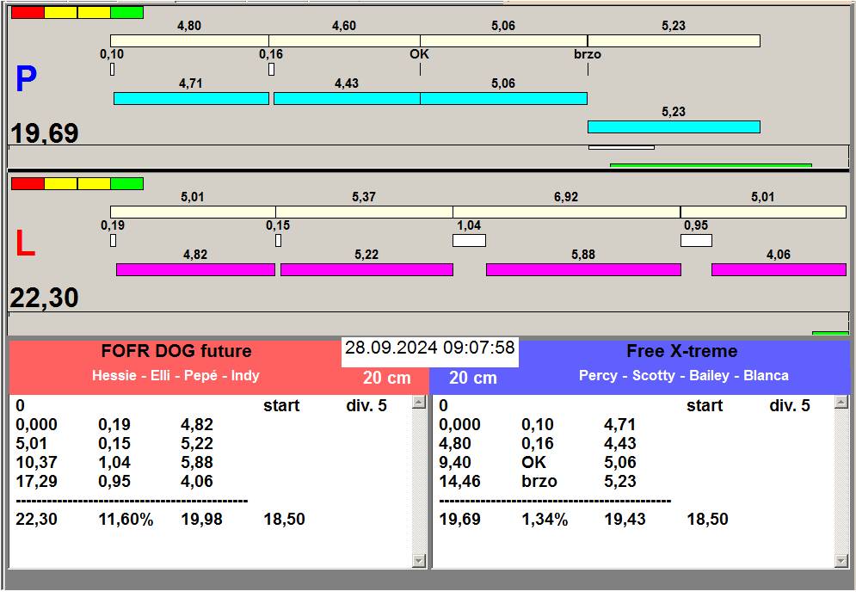Select the cyan 5,23 run bar in lane P

pos(674,126)
